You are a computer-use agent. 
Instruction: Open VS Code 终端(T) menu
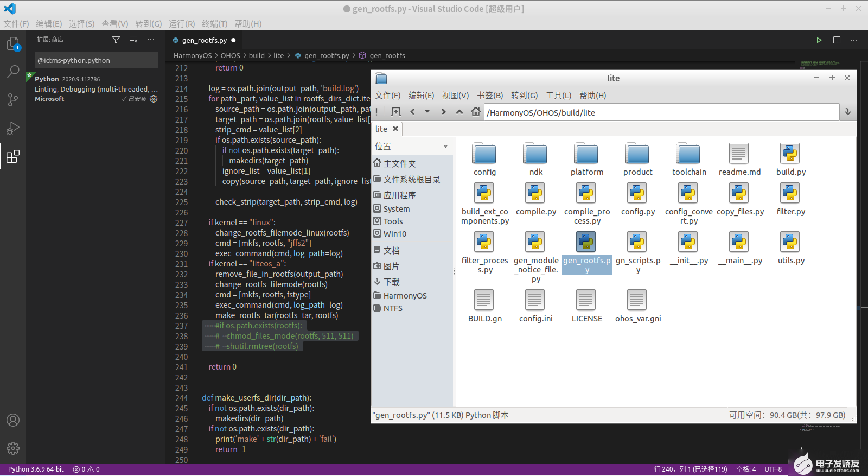click(x=215, y=24)
